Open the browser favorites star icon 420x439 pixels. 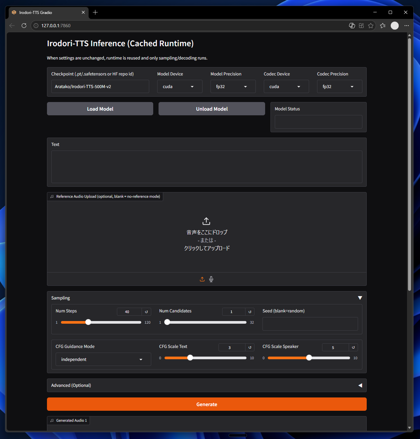point(371,25)
